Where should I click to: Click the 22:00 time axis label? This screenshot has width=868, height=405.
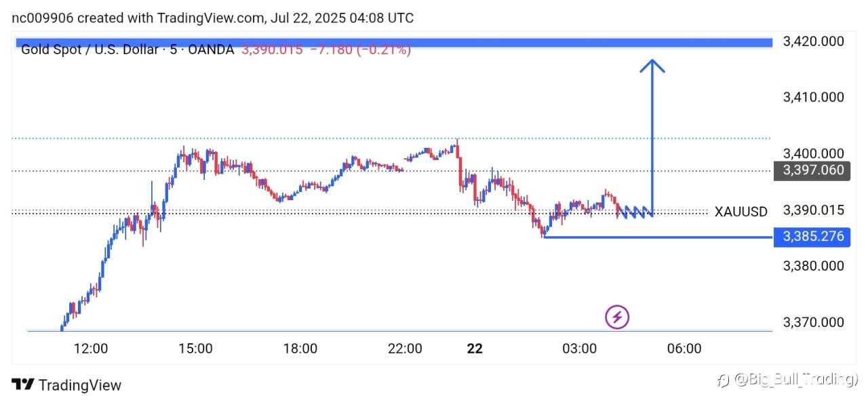pos(405,349)
